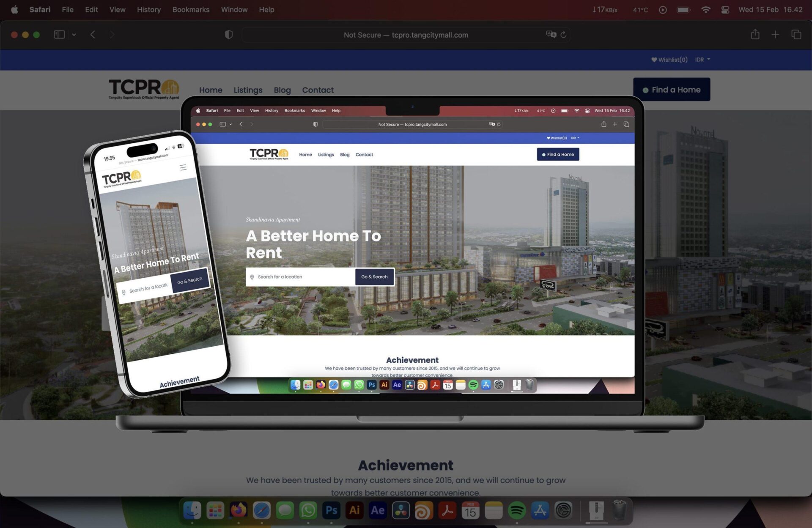The height and width of the screenshot is (528, 812).
Task: Toggle the sidebar in Safari
Action: (x=59, y=35)
